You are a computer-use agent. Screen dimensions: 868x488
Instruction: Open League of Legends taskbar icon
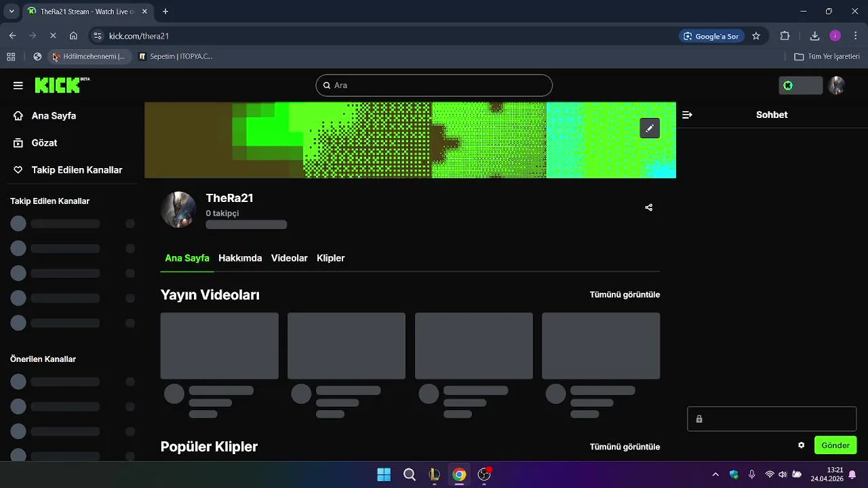[435, 474]
